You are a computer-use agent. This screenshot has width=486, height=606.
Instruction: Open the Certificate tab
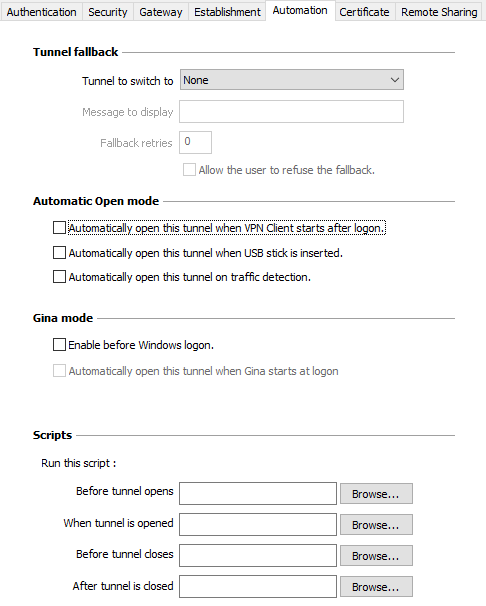(364, 12)
